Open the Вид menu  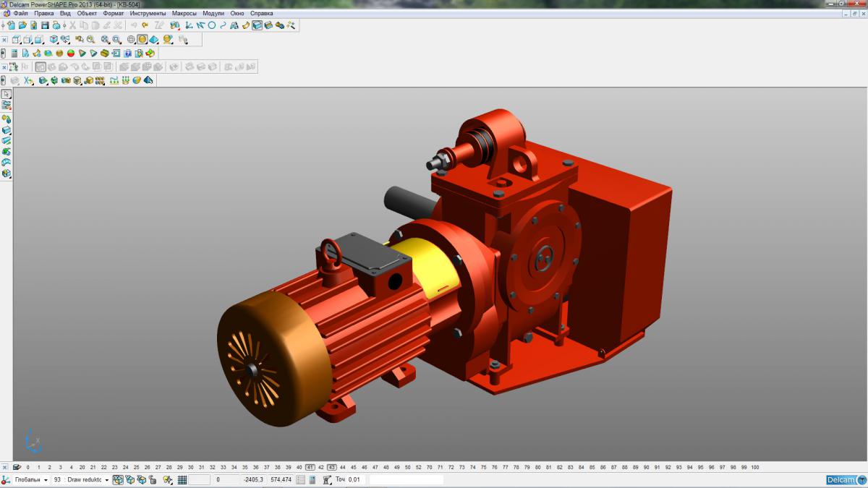click(x=65, y=13)
